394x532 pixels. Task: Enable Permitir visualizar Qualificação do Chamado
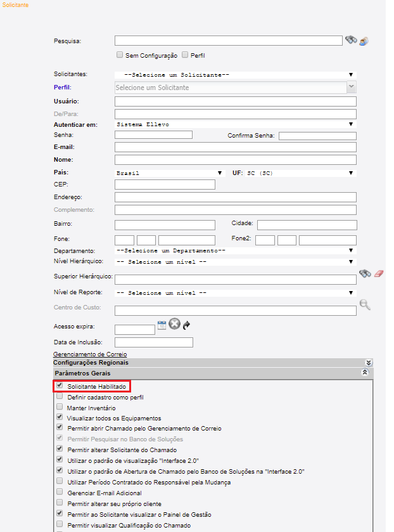60,524
